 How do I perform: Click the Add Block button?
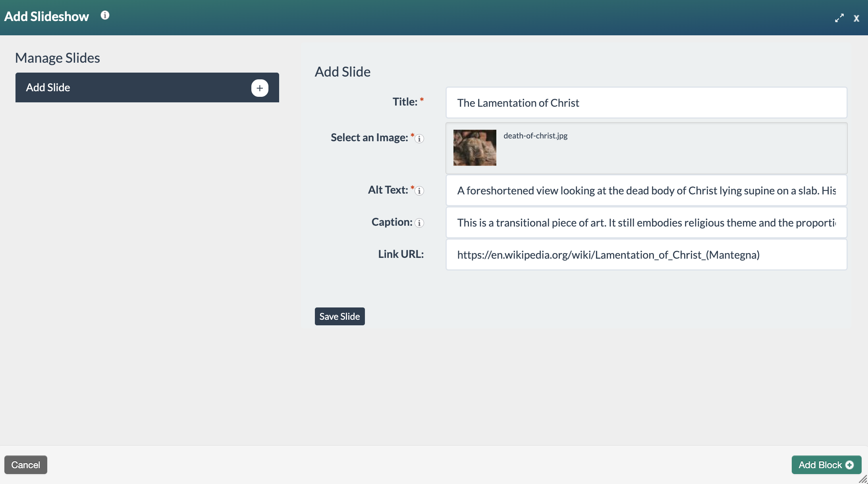pos(826,465)
